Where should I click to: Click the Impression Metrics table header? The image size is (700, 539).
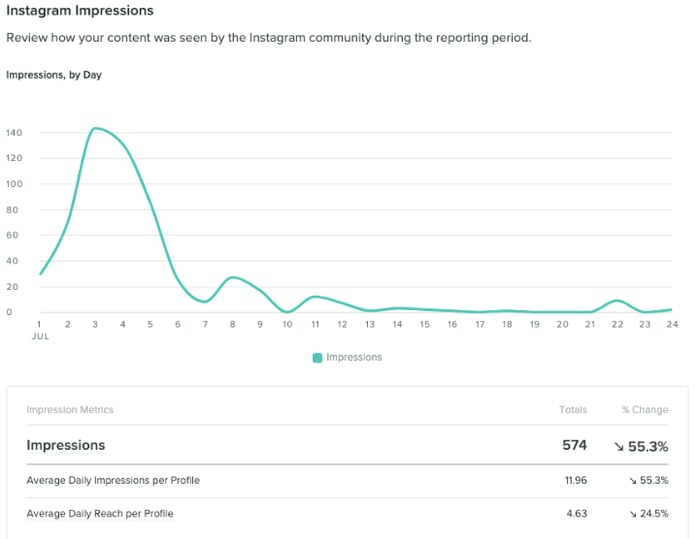coord(70,410)
